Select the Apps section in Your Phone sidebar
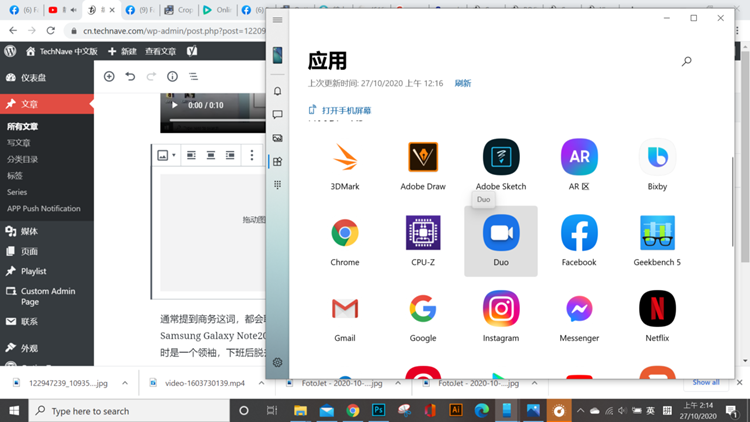750x422 pixels. 277,161
